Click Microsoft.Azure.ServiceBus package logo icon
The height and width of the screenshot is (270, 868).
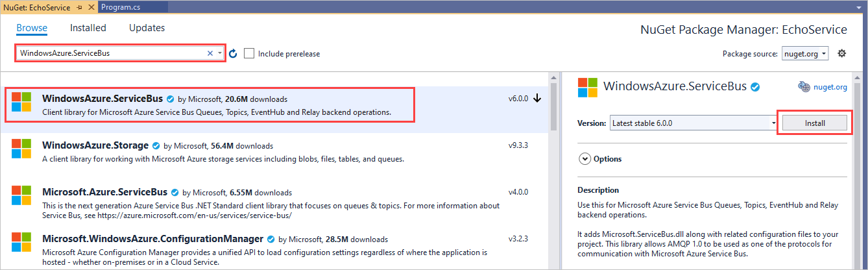21,195
